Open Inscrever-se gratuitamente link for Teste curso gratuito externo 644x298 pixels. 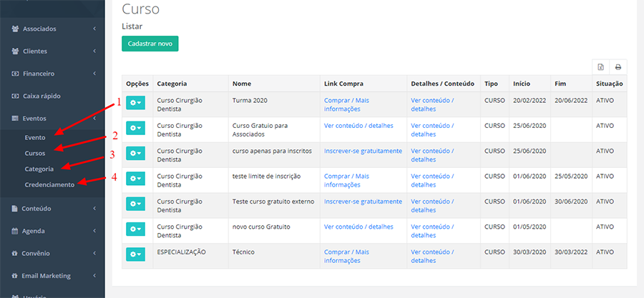[x=363, y=202]
